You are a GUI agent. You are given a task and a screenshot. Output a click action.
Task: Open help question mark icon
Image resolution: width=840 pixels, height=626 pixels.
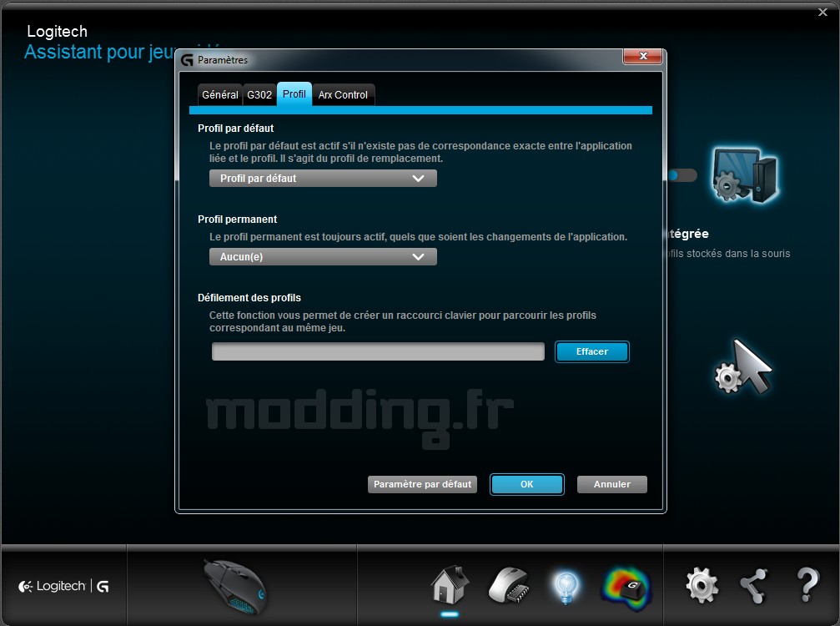(x=807, y=585)
